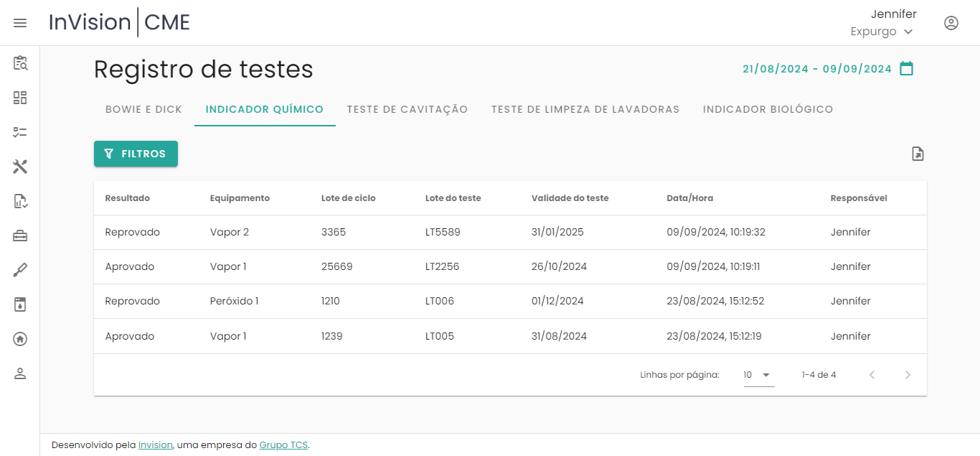Screen dimensions: 980x456
Task: Select the Indicador Biológico tab
Action: [x=768, y=110]
